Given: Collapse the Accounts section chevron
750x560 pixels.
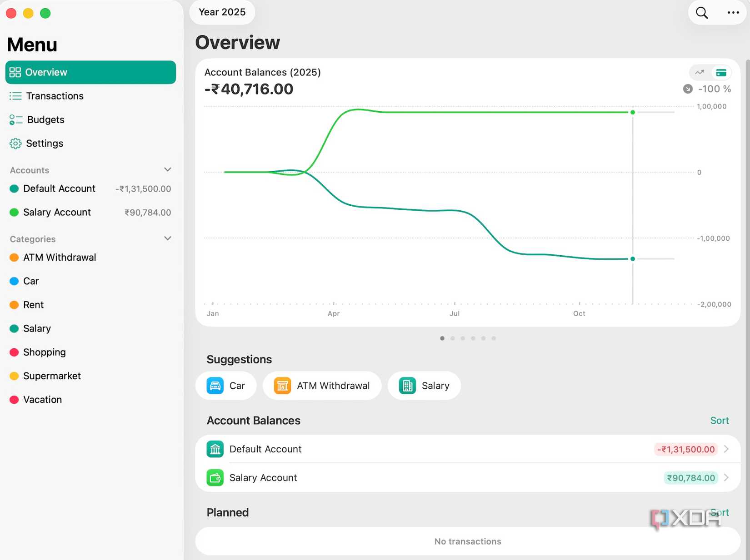Looking at the screenshot, I should coord(168,169).
